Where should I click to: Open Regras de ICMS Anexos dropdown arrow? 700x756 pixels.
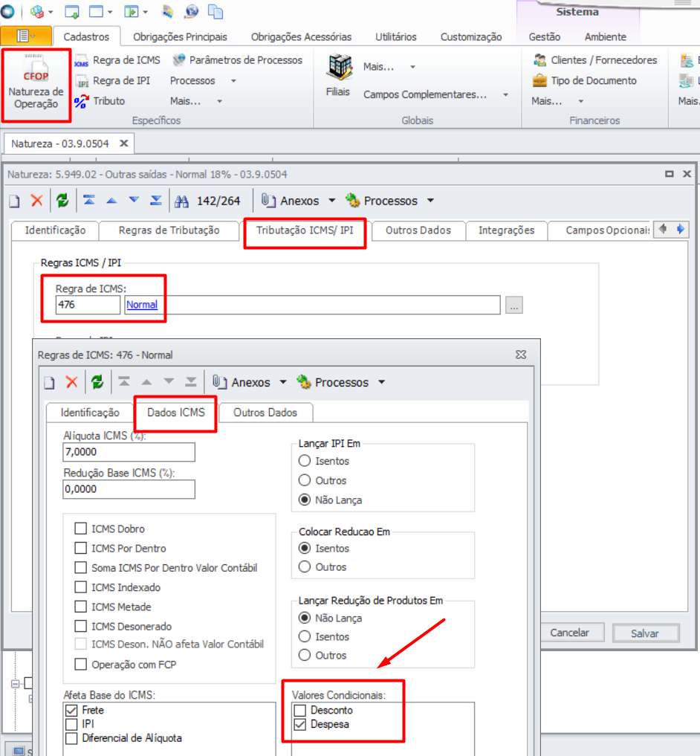(x=283, y=382)
